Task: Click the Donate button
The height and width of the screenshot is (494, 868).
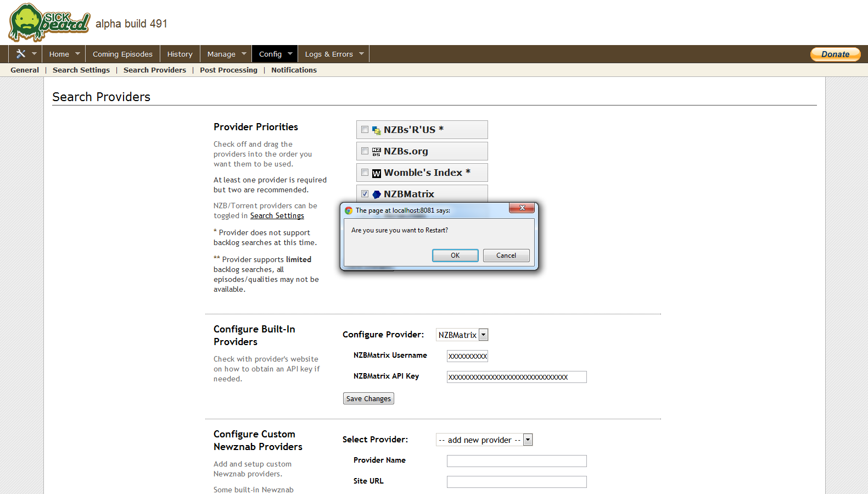Action: tap(836, 54)
